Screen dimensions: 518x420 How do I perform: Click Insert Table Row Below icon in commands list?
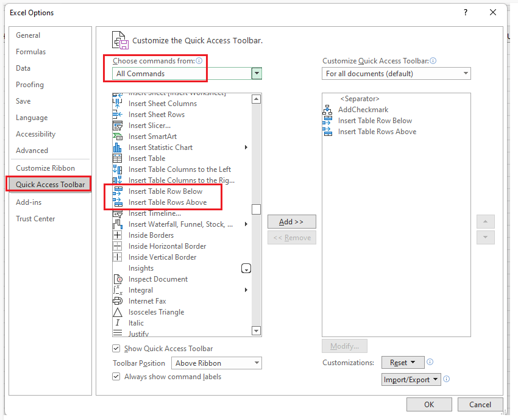click(x=118, y=191)
